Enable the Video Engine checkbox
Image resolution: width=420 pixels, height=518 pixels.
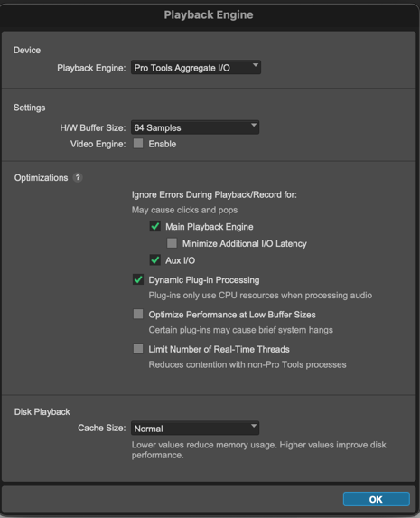pos(138,144)
